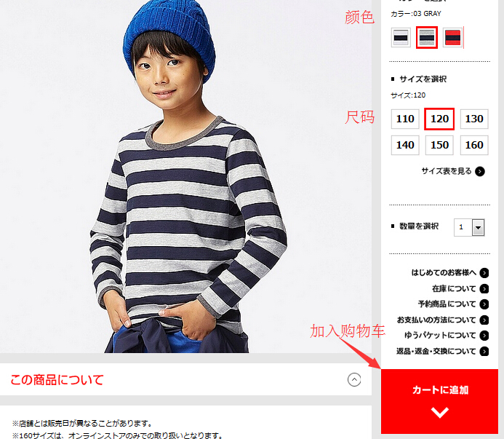The image size is (504, 439).
Task: Open the quantity dropdown arrow
Action: 479,228
